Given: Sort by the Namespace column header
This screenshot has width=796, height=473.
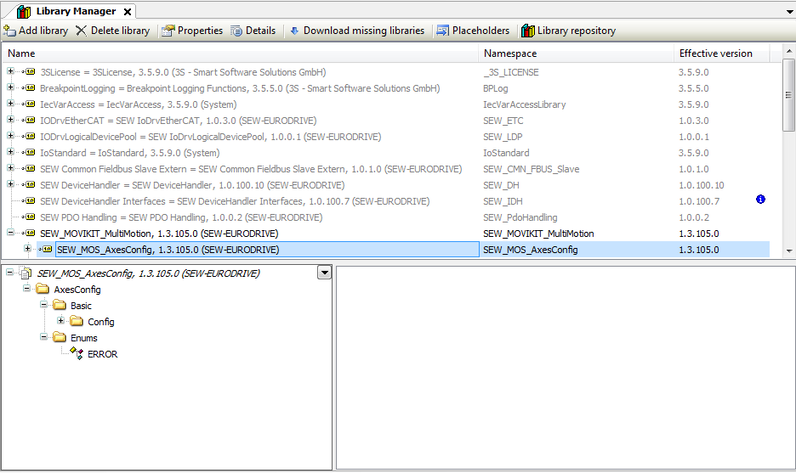Looking at the screenshot, I should pyautogui.click(x=510, y=53).
